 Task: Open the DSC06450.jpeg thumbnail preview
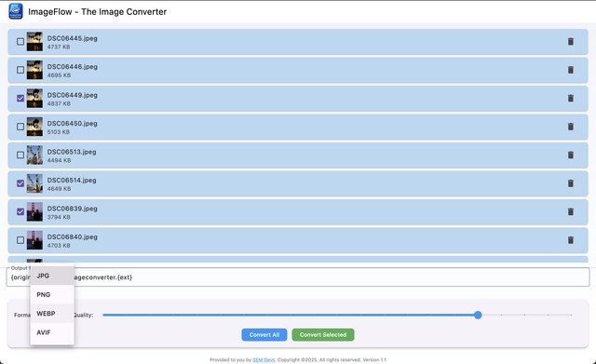coord(34,127)
